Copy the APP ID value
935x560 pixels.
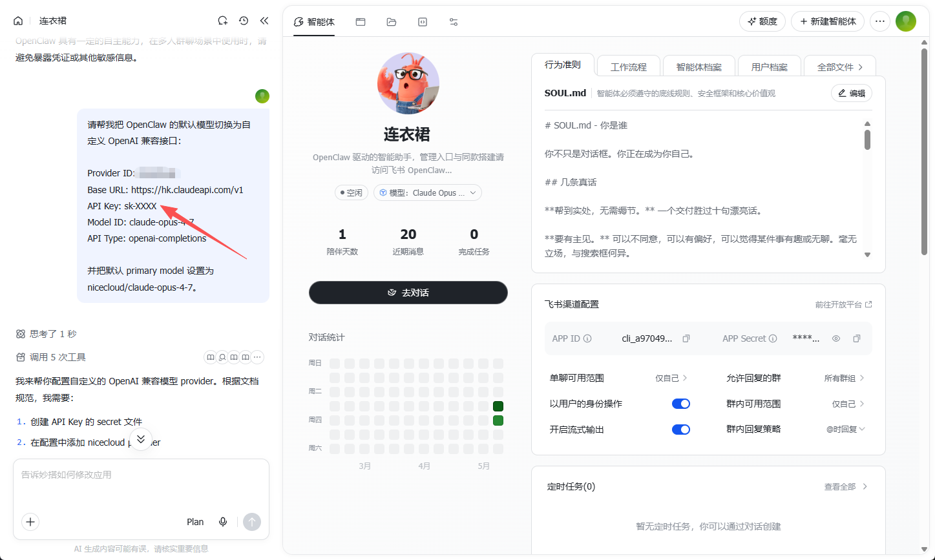point(686,338)
